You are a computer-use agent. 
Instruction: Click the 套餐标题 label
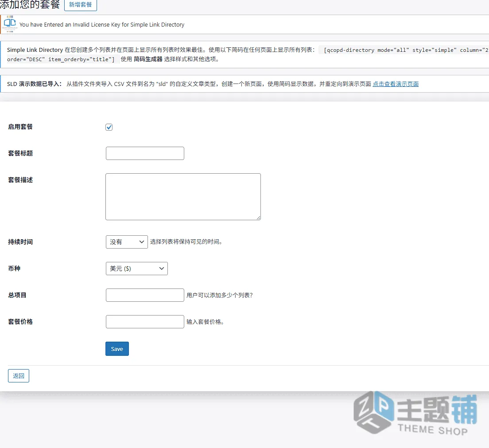point(20,153)
